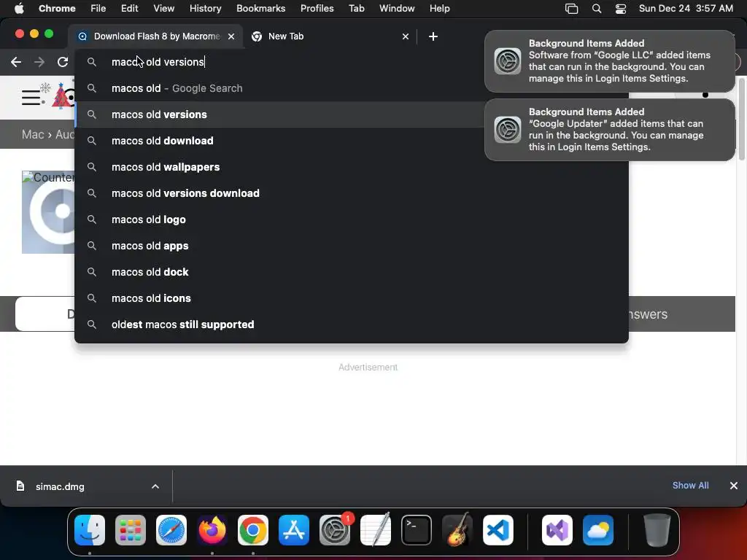Click the Mac breadcrumb link

33,134
